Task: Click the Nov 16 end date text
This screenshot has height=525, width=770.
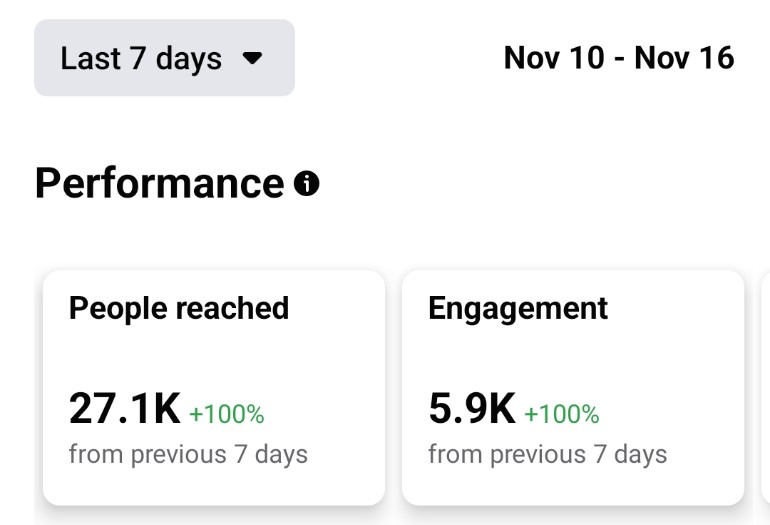Action: [685, 58]
